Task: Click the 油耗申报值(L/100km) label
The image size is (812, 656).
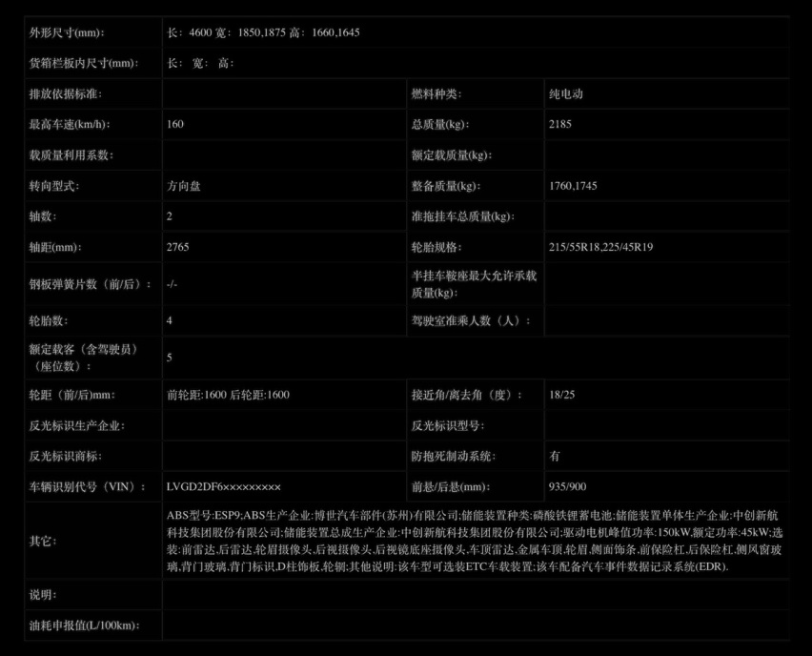Action: tap(85, 625)
